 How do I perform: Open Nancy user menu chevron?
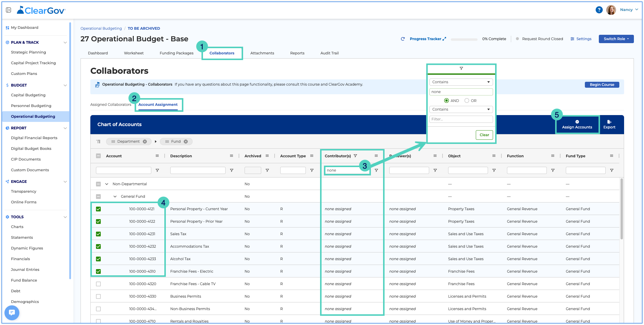click(637, 10)
